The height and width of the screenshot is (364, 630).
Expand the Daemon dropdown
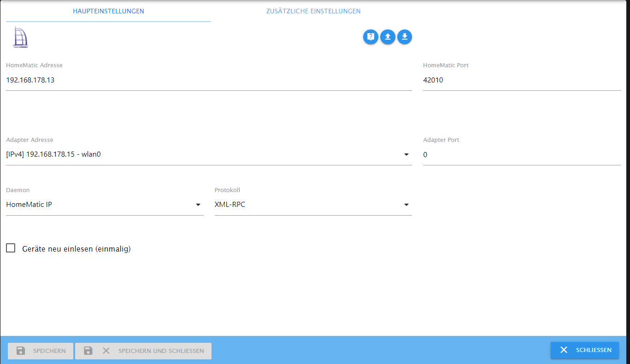point(105,205)
